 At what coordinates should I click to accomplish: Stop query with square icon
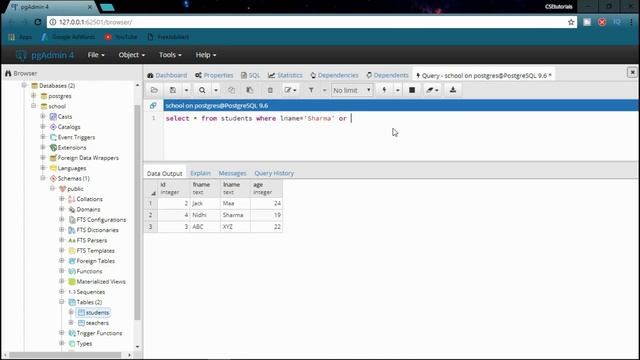[412, 90]
